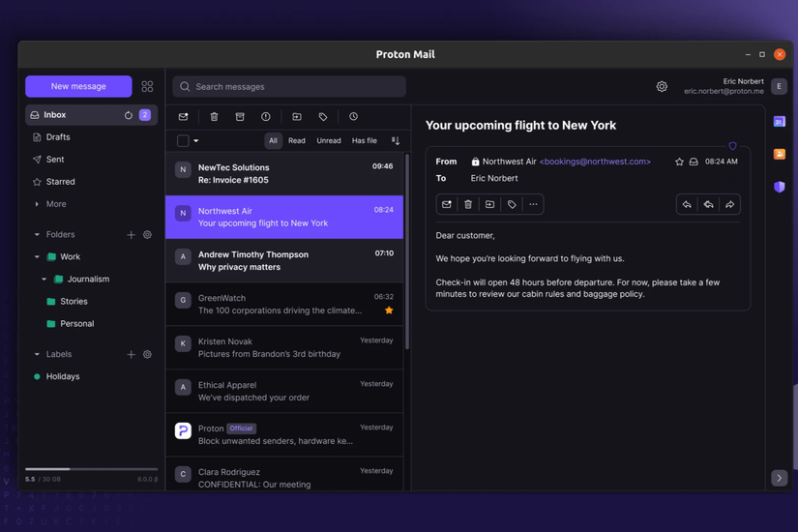Click the storage usage bar
This screenshot has height=532, width=798.
click(x=91, y=469)
